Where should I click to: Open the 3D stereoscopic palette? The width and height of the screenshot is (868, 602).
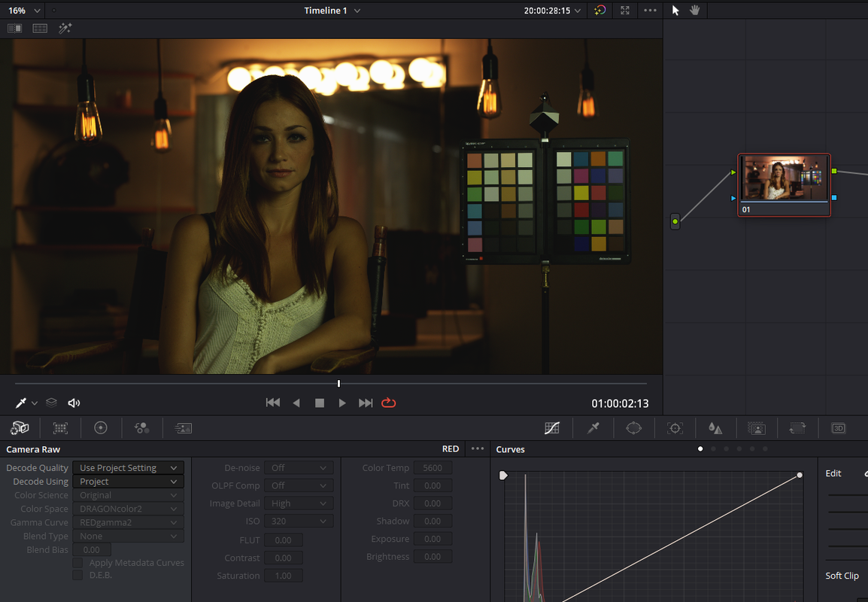[x=839, y=427]
